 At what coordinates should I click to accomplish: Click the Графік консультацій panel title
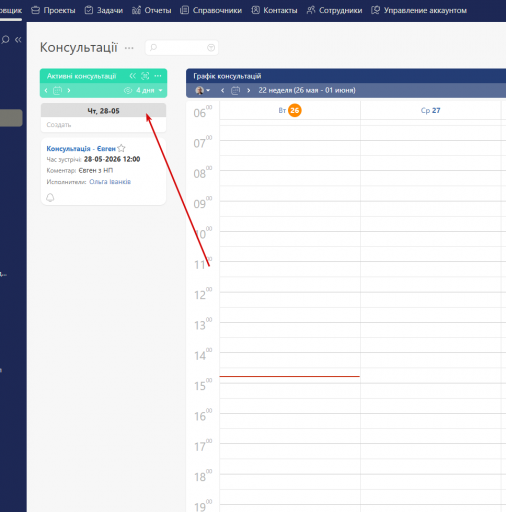[227, 76]
